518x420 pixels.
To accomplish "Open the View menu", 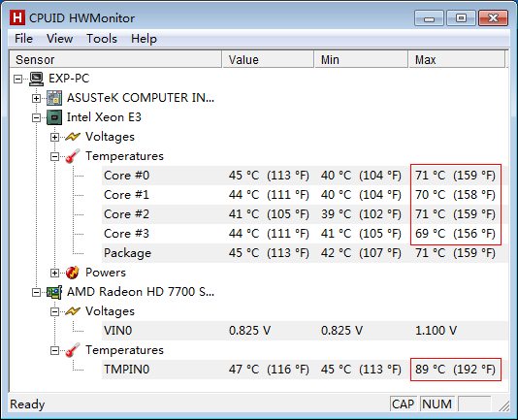I will click(x=59, y=39).
